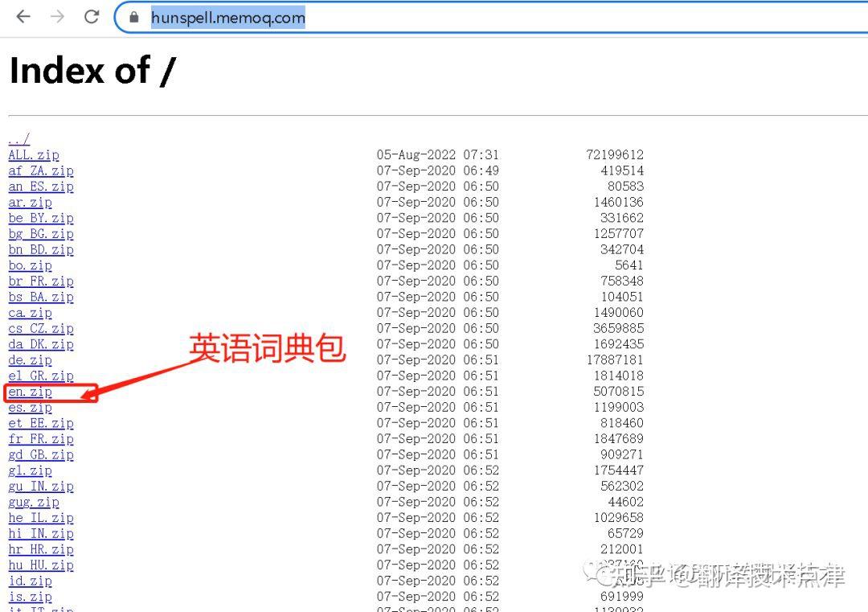Click the el_GR.zip Greek dictionary link
The image size is (868, 612).
[40, 376]
